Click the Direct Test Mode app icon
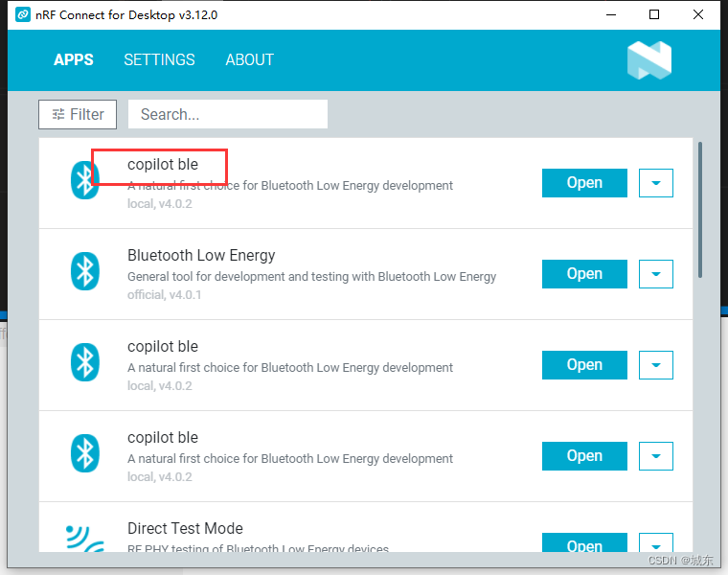Image resolution: width=728 pixels, height=575 pixels. (x=85, y=539)
